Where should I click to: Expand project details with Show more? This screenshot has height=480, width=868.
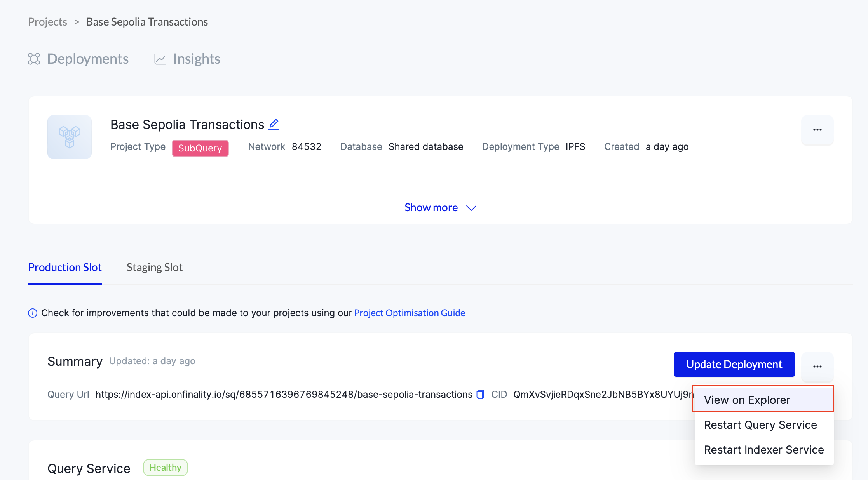click(x=431, y=208)
